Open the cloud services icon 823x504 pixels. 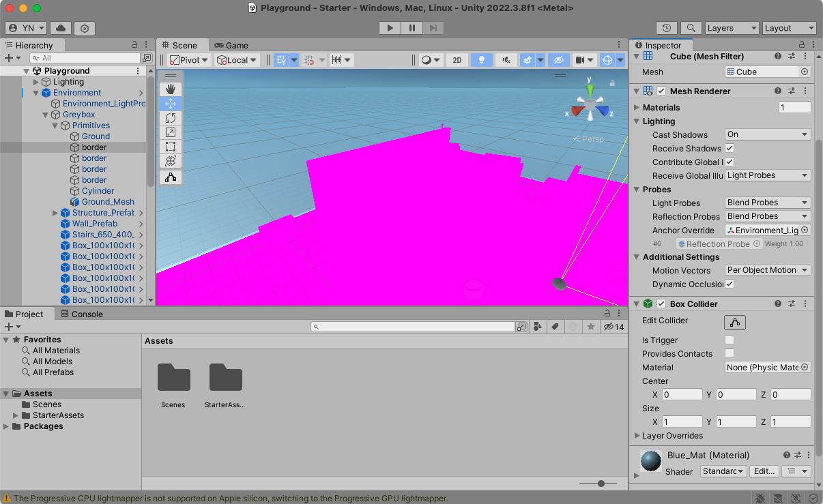point(61,28)
